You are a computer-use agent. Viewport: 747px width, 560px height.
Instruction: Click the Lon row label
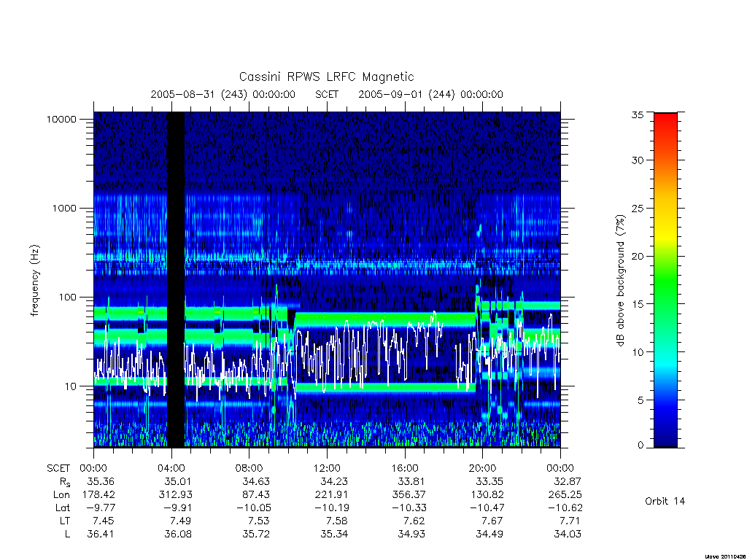(x=61, y=495)
